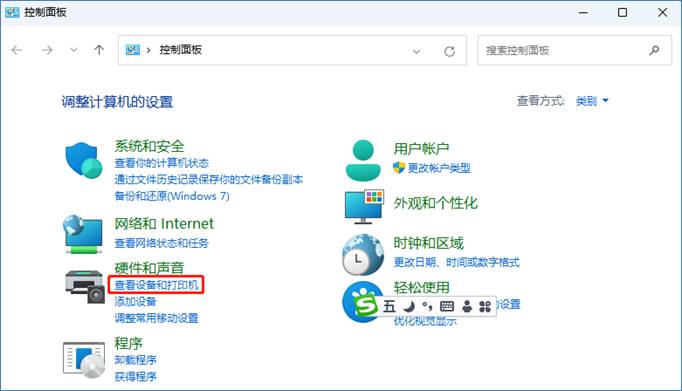
Task: Click the soft keyboard icon on IME bar
Action: click(x=447, y=307)
